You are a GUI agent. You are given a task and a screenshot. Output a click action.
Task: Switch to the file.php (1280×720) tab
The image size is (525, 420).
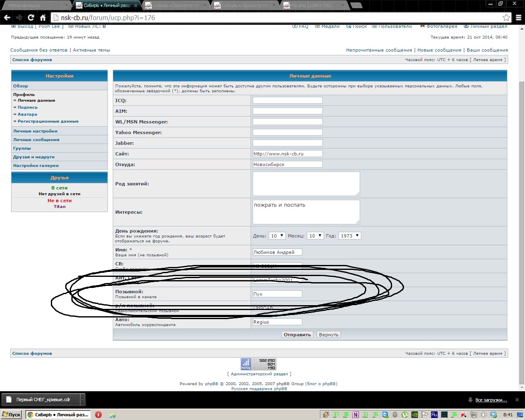point(312,5)
